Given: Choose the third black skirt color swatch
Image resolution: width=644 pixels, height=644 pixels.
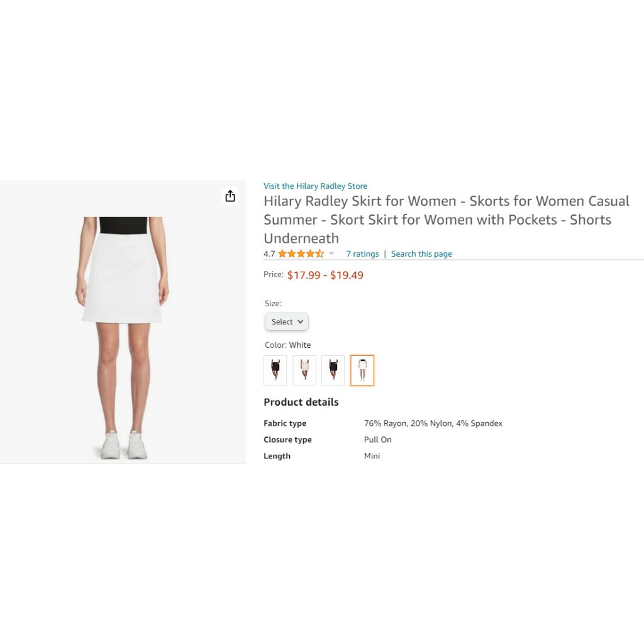Looking at the screenshot, I should tap(333, 370).
